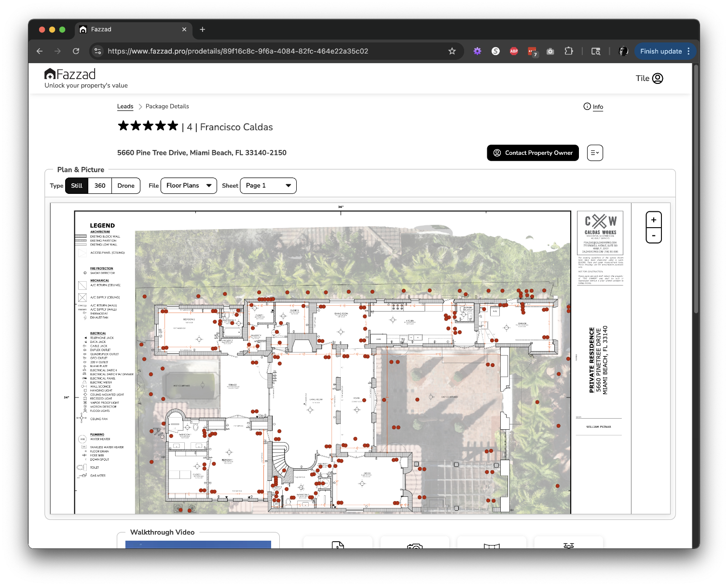Open the site information icon in address bar
The image size is (728, 586).
coord(97,51)
